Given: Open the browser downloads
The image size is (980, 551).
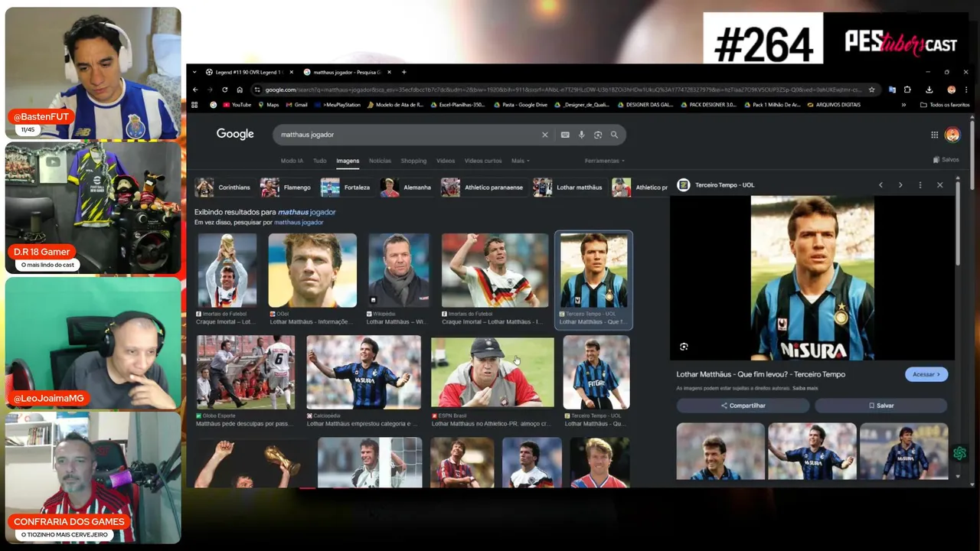Looking at the screenshot, I should [x=929, y=90].
